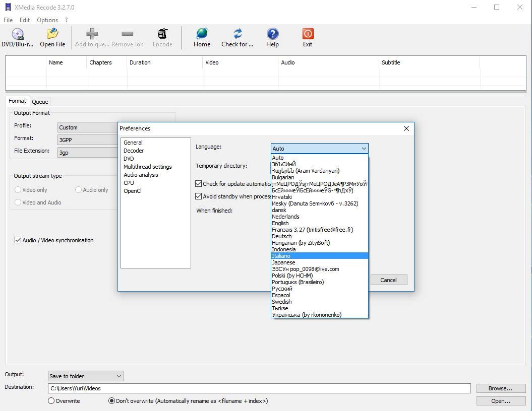Choose Русский in the language list
532x411 pixels.
click(x=320, y=289)
